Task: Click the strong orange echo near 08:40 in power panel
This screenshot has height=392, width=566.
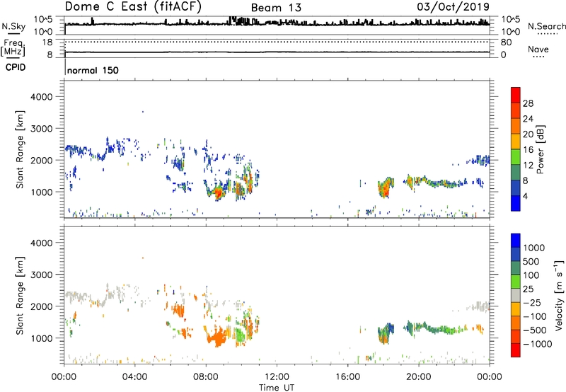Action: click(218, 193)
